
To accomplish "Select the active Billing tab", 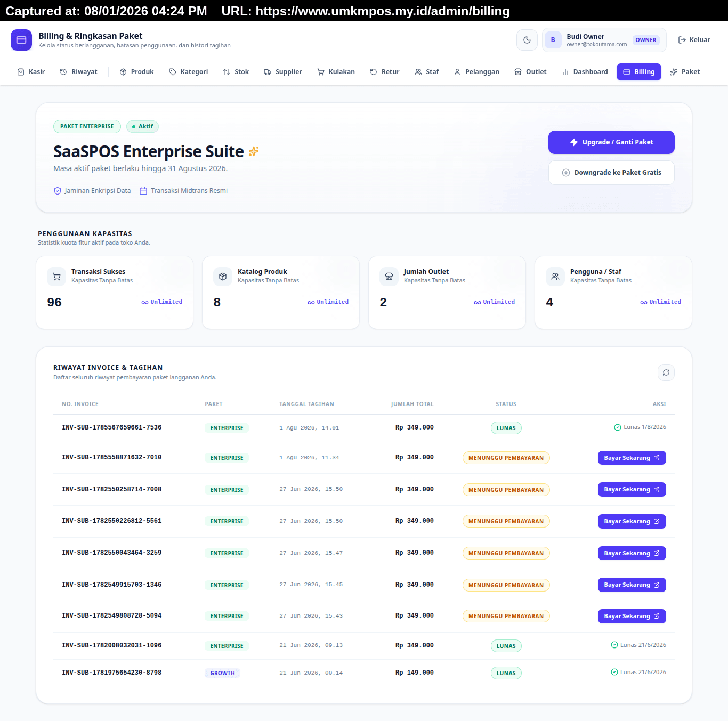I will [639, 72].
